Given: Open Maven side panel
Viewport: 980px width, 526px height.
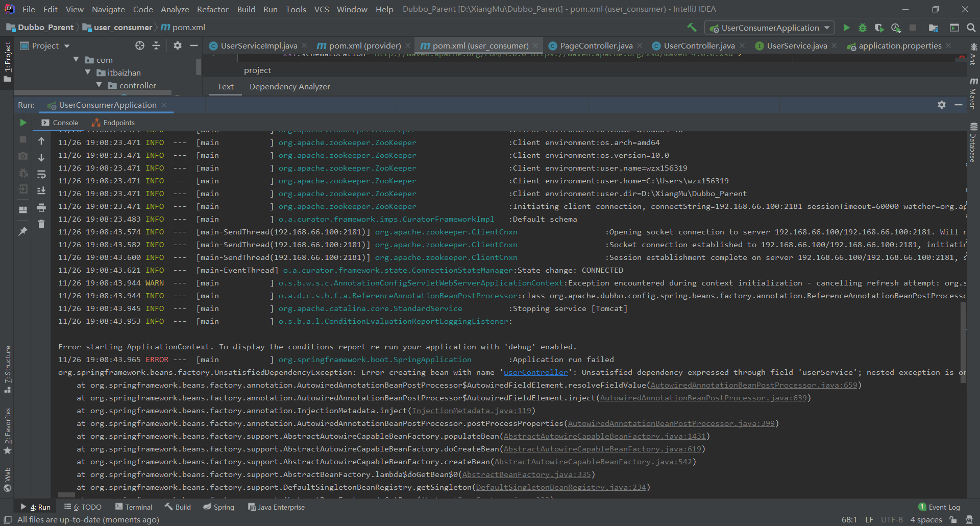Looking at the screenshot, I should (973, 93).
